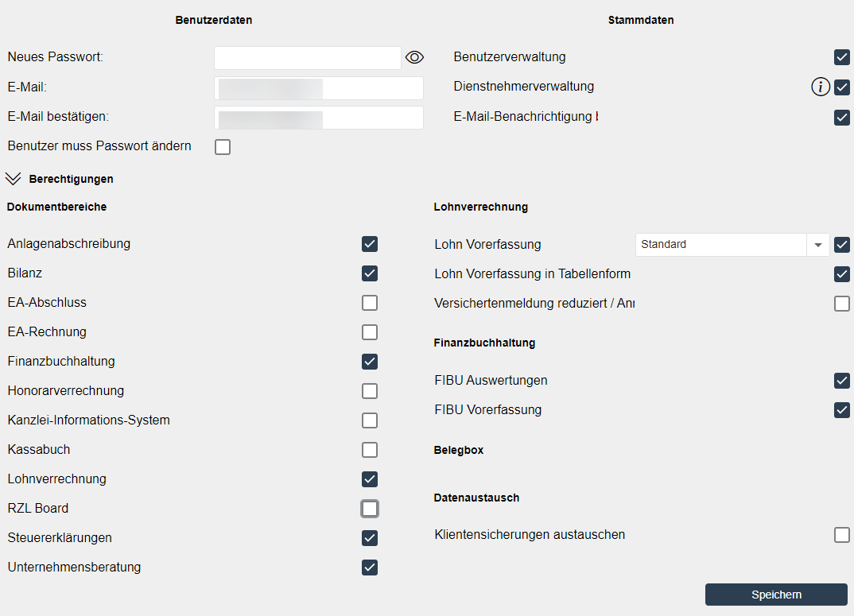
Task: Enable the EA-Abschluss checkbox
Action: [x=370, y=303]
